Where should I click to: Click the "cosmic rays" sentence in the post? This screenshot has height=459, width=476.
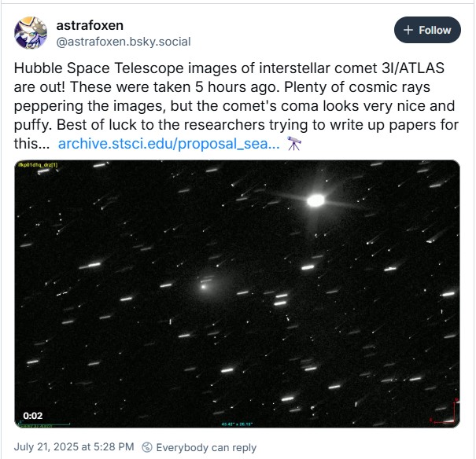pos(236,86)
